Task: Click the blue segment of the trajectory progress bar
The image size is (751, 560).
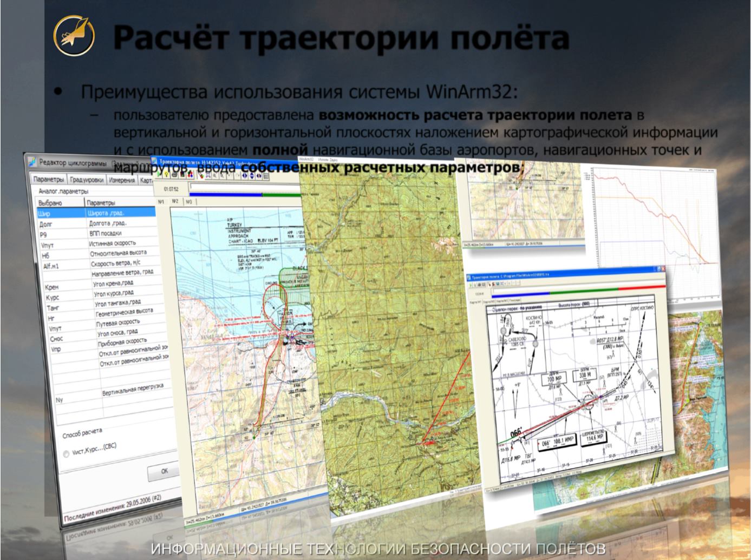Action: tap(225, 194)
